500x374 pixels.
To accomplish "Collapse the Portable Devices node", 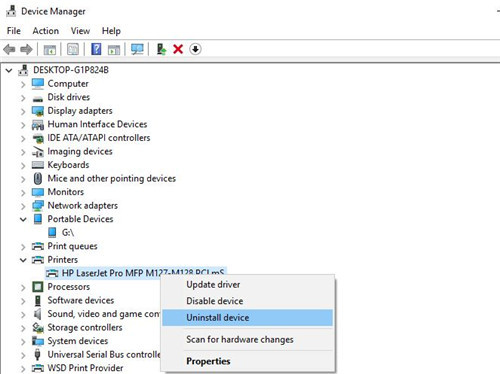I will [x=23, y=219].
